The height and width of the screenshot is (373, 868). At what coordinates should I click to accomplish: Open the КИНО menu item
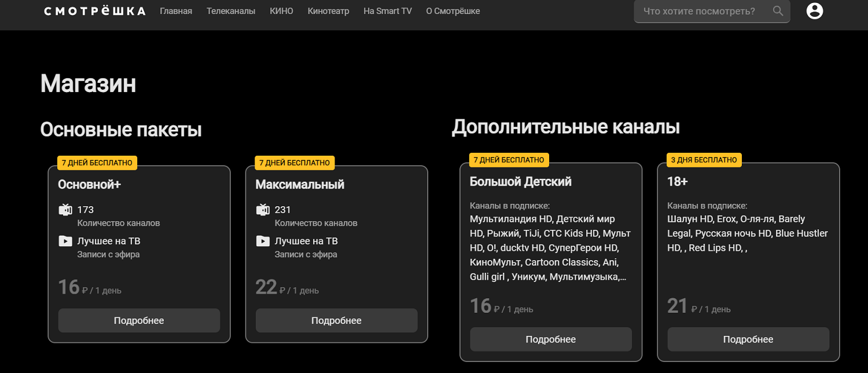(281, 11)
